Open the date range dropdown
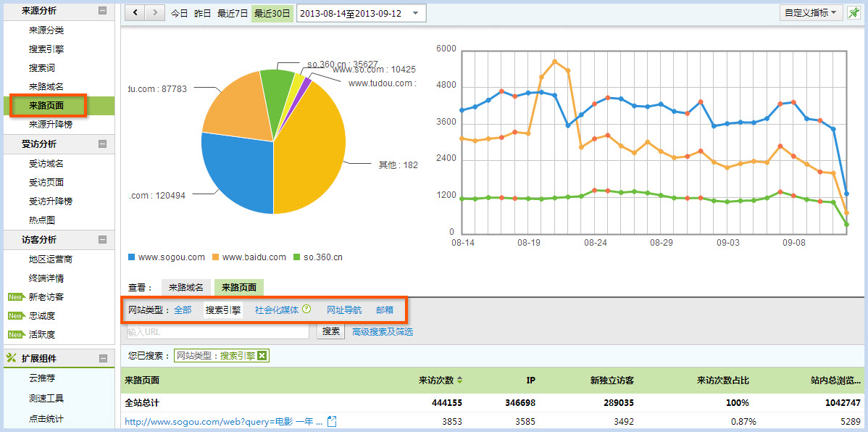 362,13
